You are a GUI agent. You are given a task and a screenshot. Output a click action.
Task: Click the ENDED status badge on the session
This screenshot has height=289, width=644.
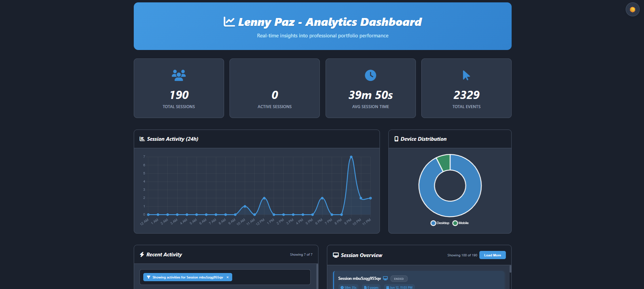[x=399, y=279]
